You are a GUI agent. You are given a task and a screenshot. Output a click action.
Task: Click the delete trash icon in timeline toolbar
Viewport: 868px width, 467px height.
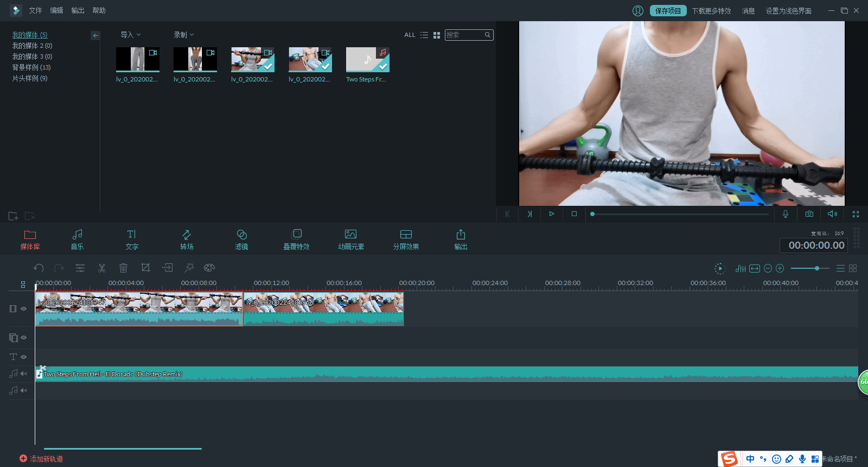[123, 268]
